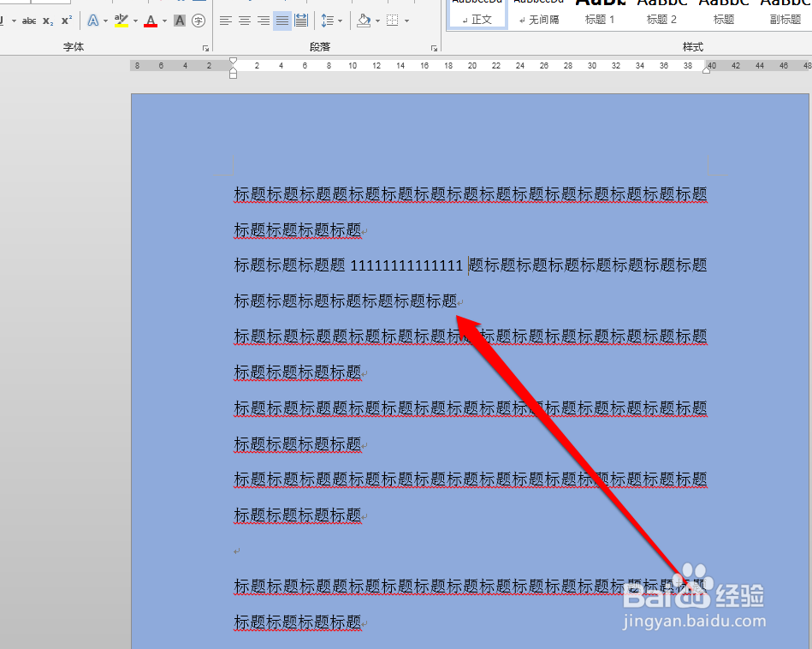Click end of line 标题标题标题标题标题标题标题
The image size is (812, 649).
(459, 301)
